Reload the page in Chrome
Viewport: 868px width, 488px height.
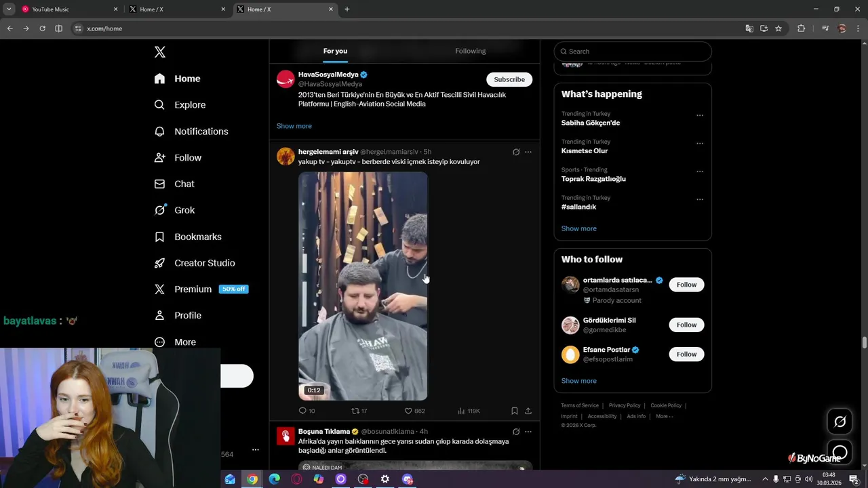[x=42, y=28]
